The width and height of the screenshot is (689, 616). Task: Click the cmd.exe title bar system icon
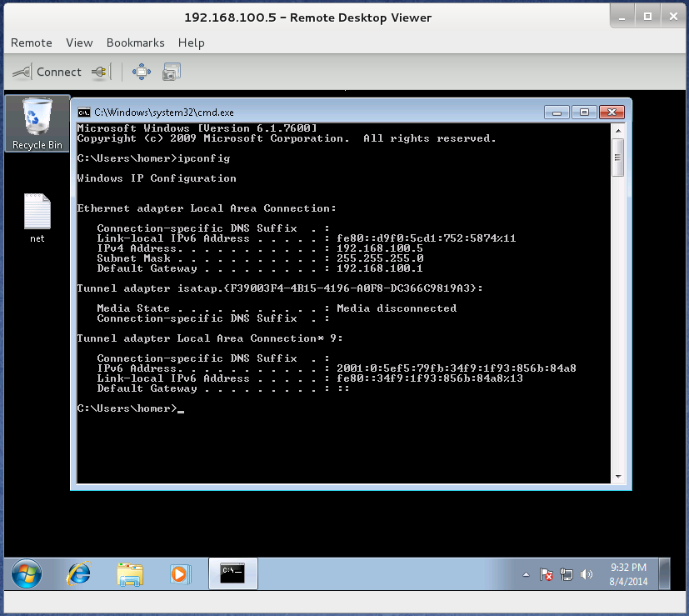84,113
